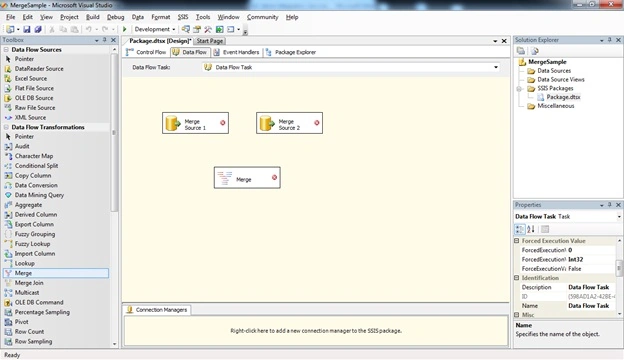Select OLE DB Source in toolbox
The height and width of the screenshot is (360, 624).
pyautogui.click(x=34, y=98)
